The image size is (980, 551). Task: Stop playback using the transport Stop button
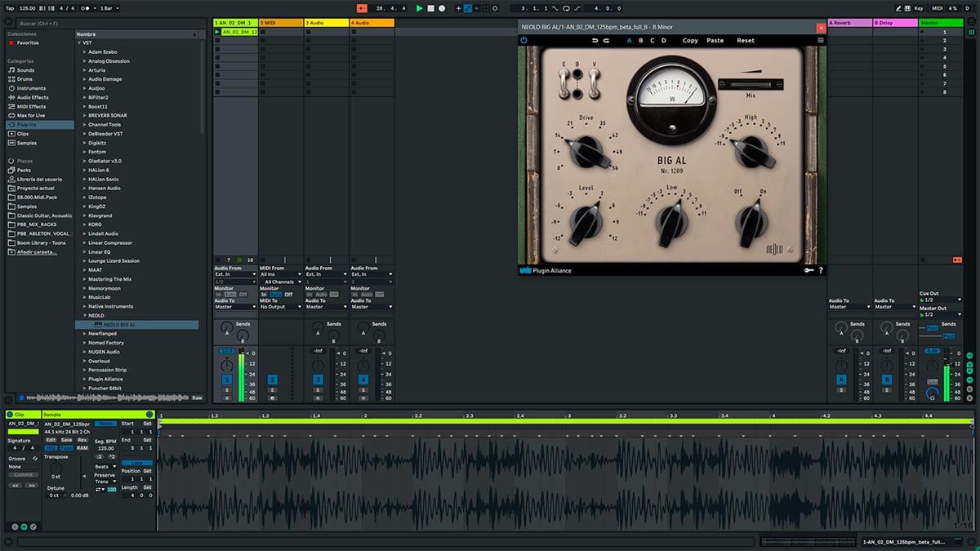tap(431, 8)
